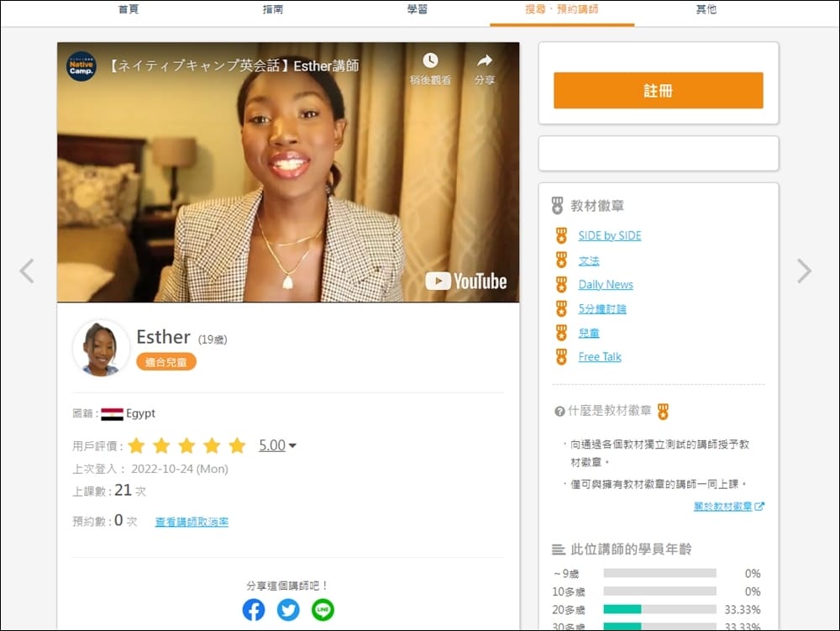Share teacher profile via the Facebook icon
840x631 pixels.
(254, 610)
